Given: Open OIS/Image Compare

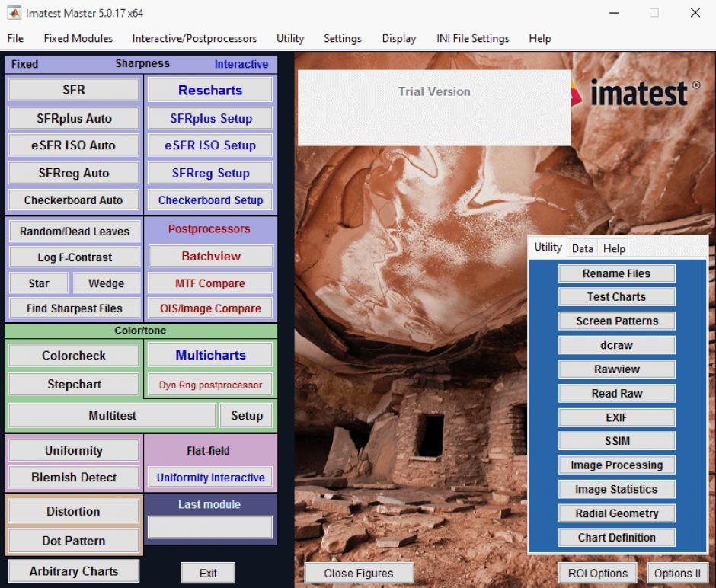Looking at the screenshot, I should click(210, 308).
